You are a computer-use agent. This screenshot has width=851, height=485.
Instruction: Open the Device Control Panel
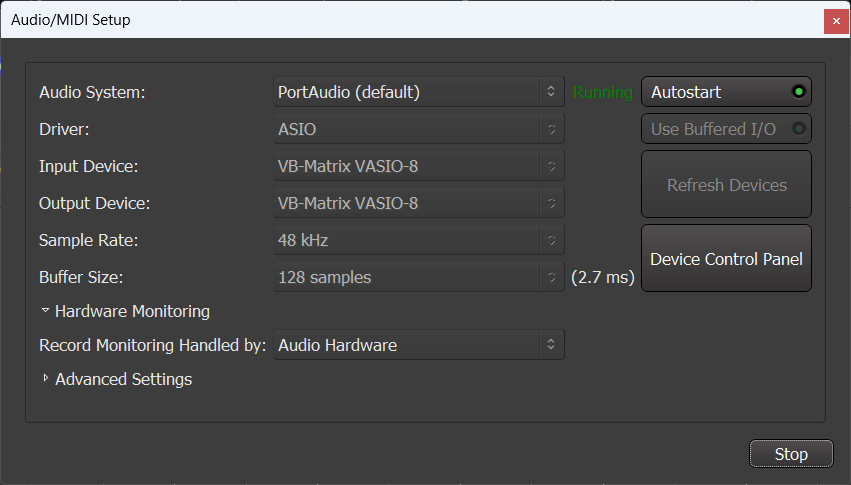click(726, 259)
